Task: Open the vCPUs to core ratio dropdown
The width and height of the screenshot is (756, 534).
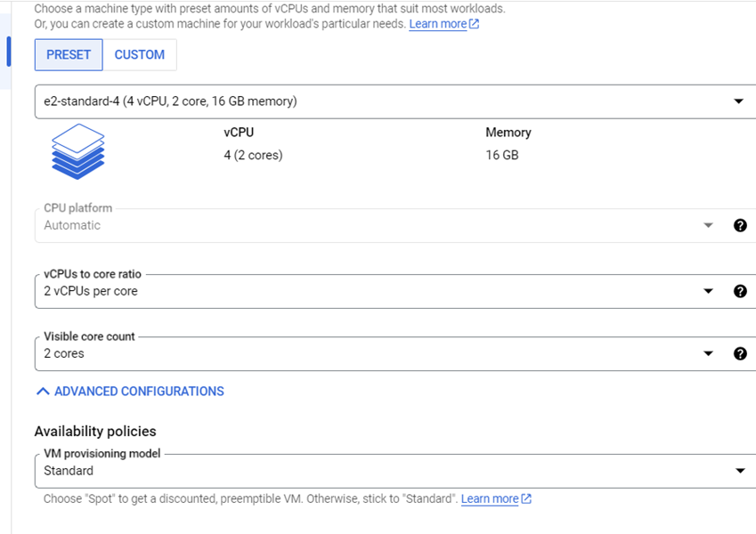Action: pos(709,291)
